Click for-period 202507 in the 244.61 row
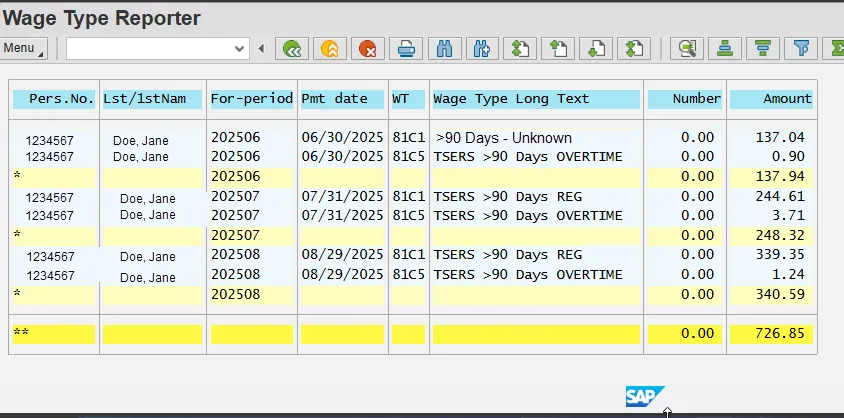The image size is (844, 418). [236, 196]
